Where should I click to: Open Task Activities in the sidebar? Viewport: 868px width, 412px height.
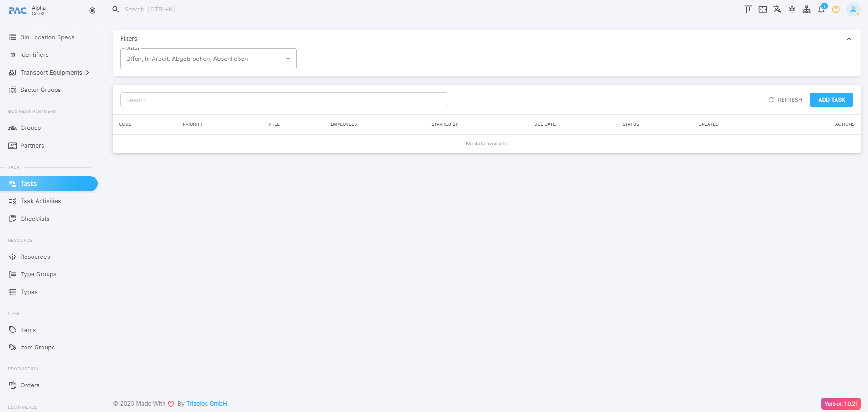(41, 201)
